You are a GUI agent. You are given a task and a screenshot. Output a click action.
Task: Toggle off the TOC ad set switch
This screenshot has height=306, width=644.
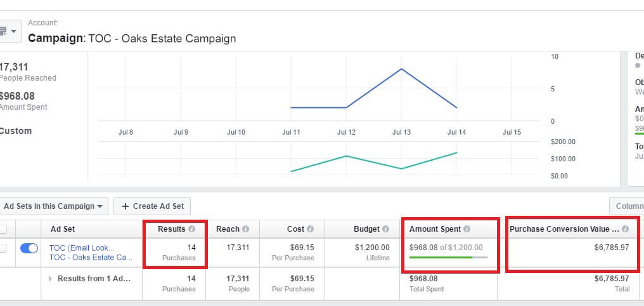29,248
